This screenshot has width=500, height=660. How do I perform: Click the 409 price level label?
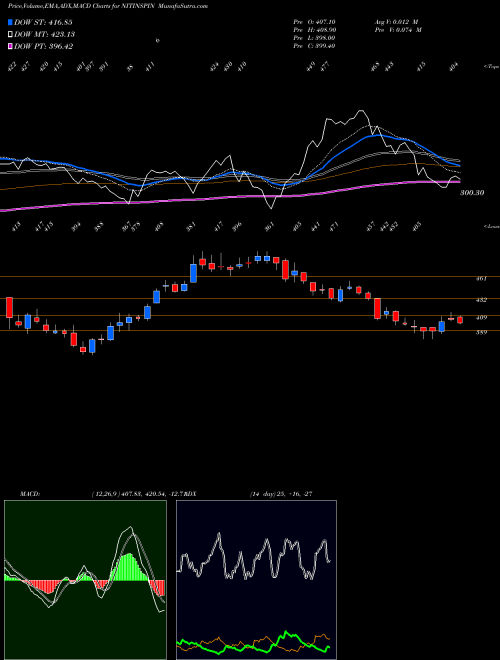coord(481,318)
